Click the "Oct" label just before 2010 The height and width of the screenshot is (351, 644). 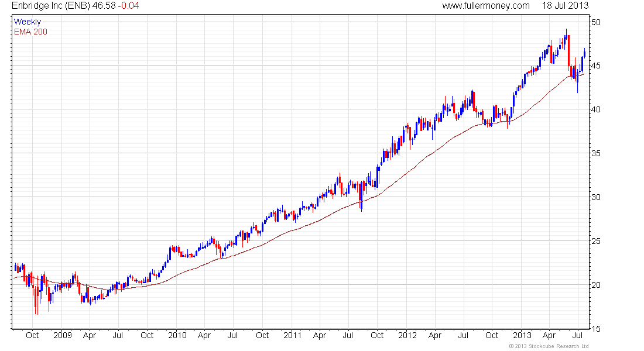147,335
